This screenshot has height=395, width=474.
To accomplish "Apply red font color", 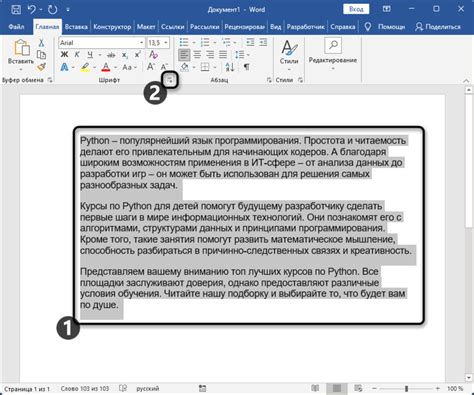I will pyautogui.click(x=106, y=67).
